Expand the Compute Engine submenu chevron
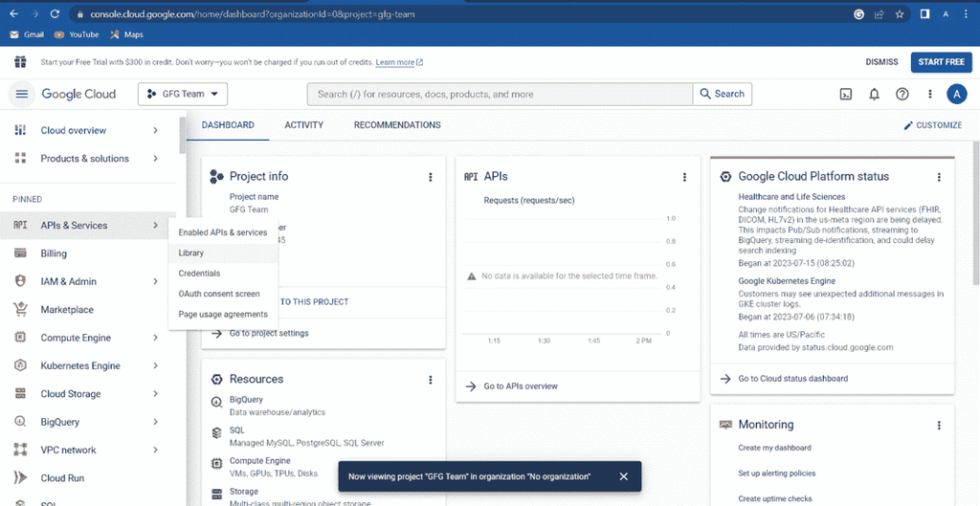Image resolution: width=980 pixels, height=506 pixels. coord(155,338)
